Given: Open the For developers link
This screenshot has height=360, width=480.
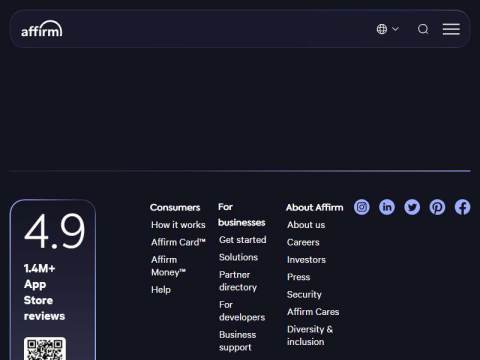Looking at the screenshot, I should (242, 311).
